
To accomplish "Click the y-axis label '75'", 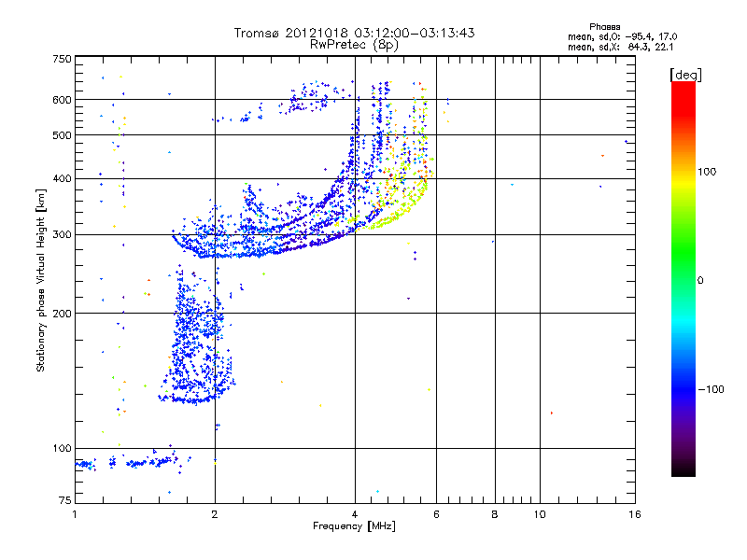I will (x=65, y=500).
